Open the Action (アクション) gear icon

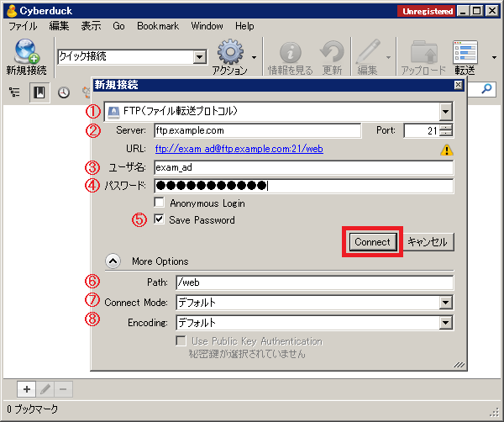(230, 51)
